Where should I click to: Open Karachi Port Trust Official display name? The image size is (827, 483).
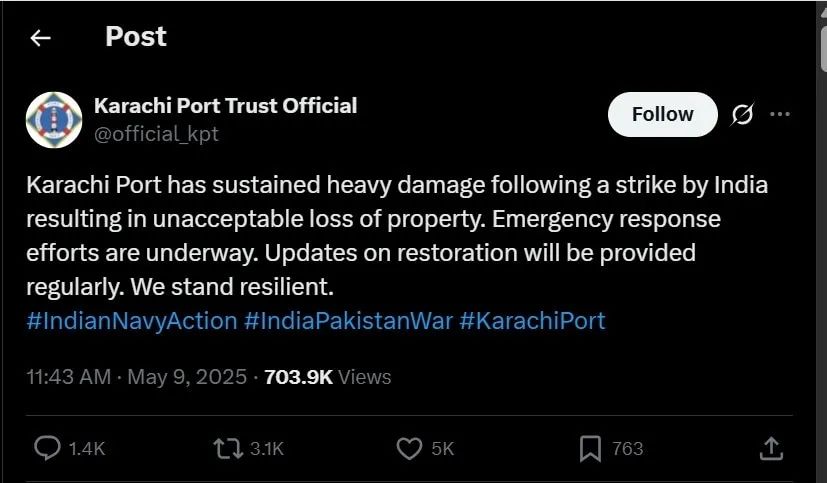coord(226,106)
